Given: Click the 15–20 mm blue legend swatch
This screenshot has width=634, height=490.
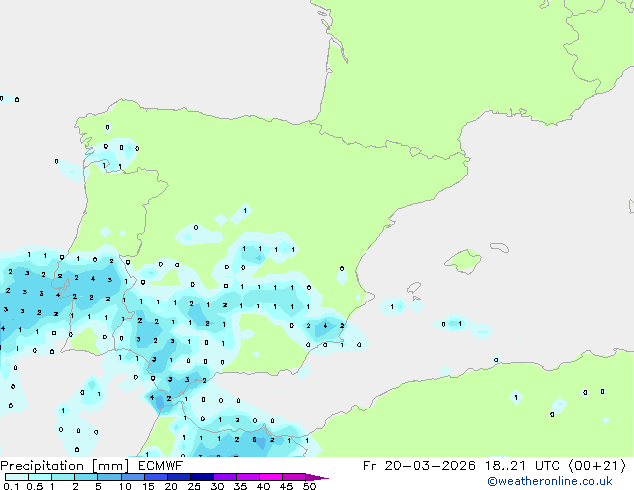Looking at the screenshot, I should [156, 477].
